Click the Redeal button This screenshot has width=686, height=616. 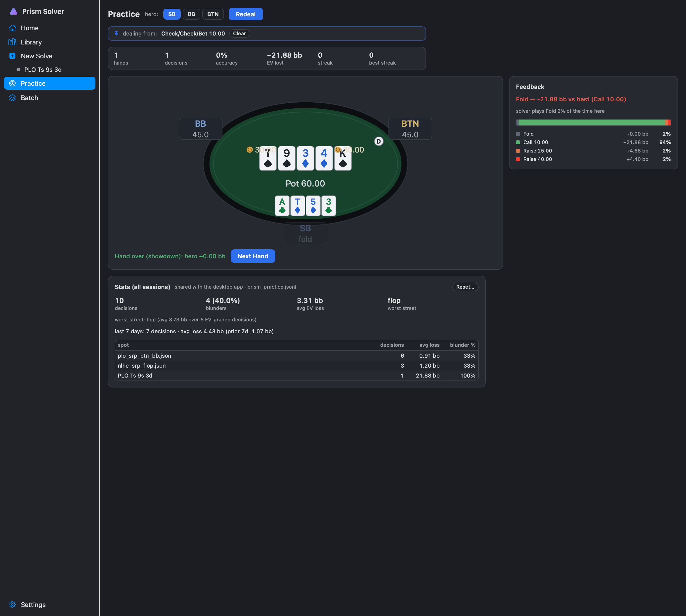click(x=246, y=14)
